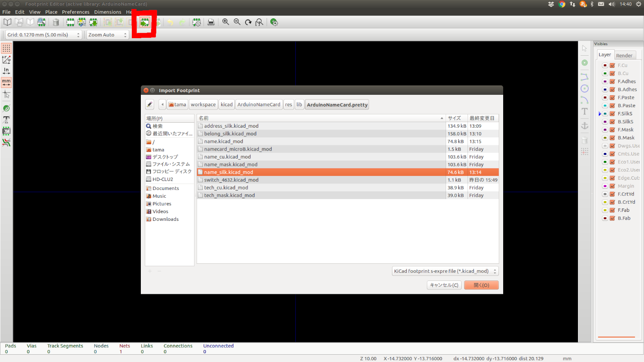Toggle edge sketch mode icon
Screen dimensions: 644x362
tap(6, 131)
